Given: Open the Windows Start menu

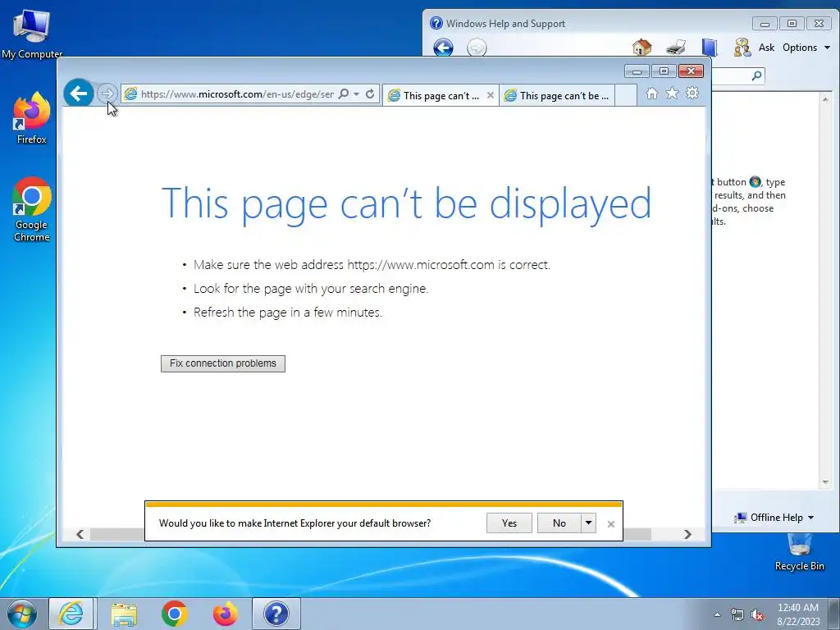Looking at the screenshot, I should tap(22, 614).
